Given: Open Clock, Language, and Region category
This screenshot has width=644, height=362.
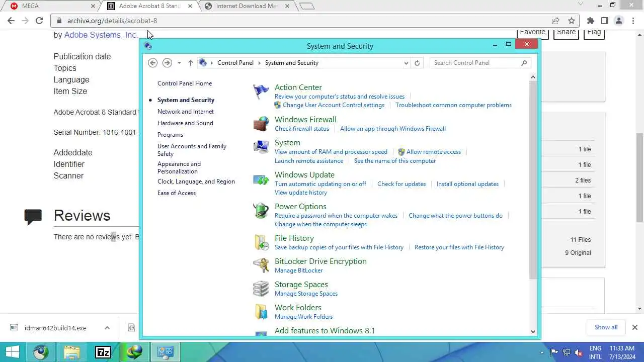Looking at the screenshot, I should 196,182.
